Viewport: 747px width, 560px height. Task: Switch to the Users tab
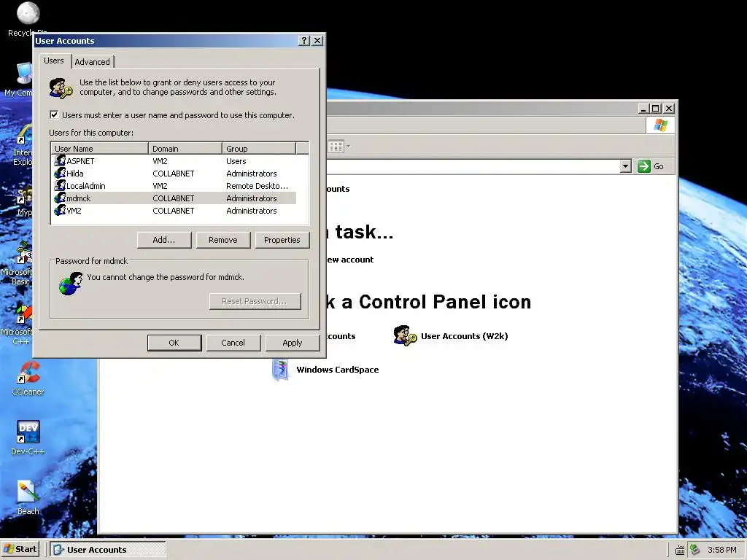(54, 61)
